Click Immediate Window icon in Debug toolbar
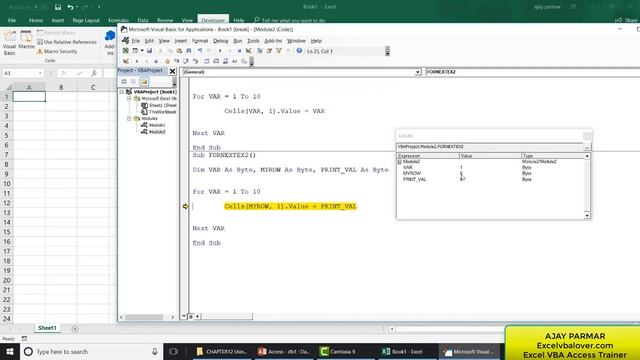 click(216, 61)
